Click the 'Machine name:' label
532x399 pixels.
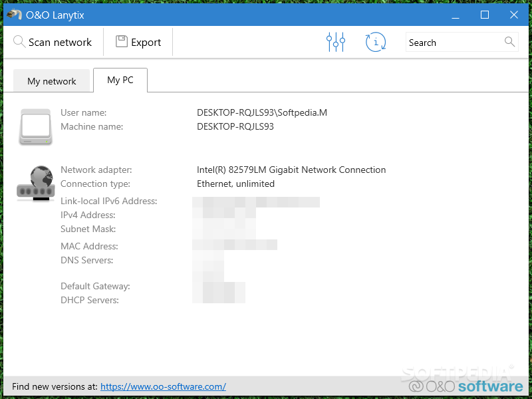click(92, 126)
